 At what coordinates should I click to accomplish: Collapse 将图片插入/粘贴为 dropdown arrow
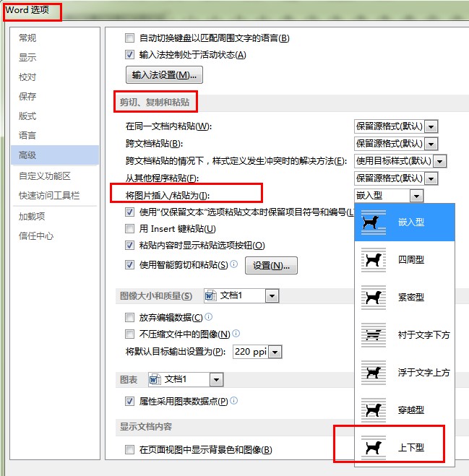click(416, 196)
